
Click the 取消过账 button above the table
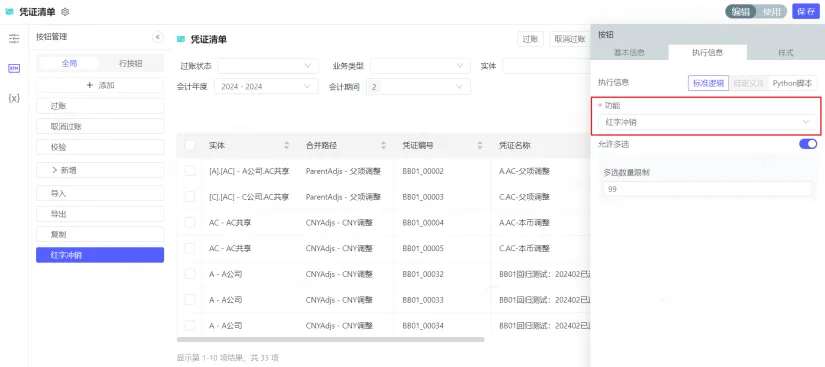click(569, 39)
